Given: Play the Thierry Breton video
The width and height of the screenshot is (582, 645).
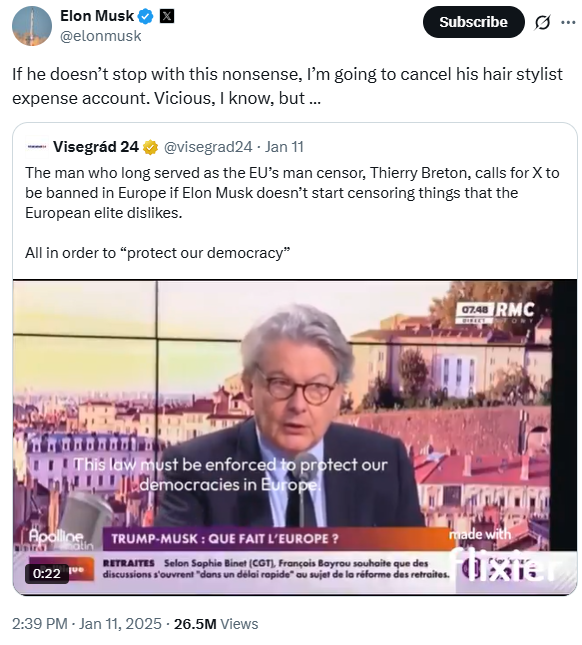Looking at the screenshot, I should pyautogui.click(x=295, y=437).
